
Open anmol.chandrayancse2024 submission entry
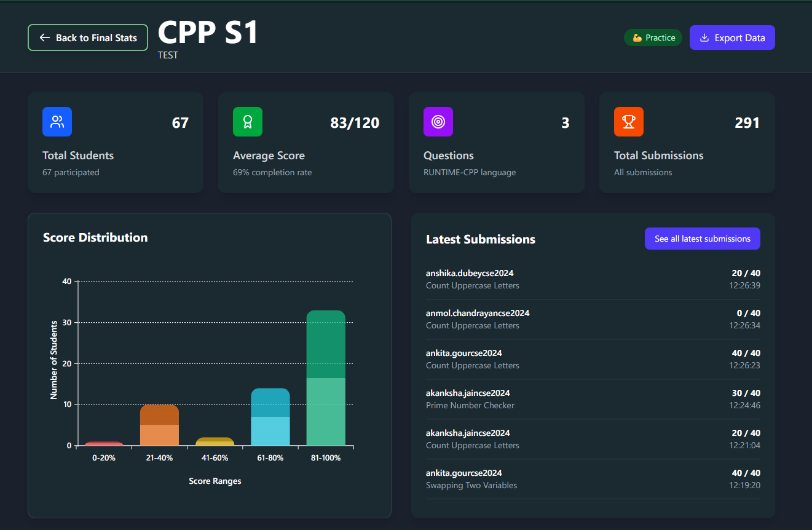pyautogui.click(x=593, y=319)
